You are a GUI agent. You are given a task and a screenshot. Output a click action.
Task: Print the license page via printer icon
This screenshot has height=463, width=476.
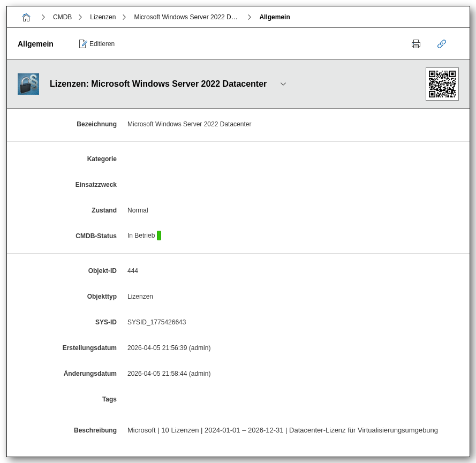tap(416, 44)
